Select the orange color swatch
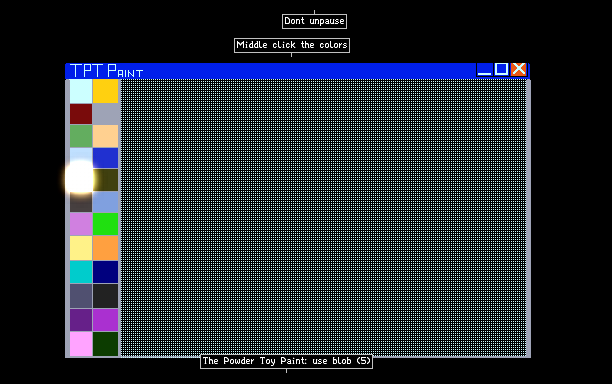612x384 pixels. point(105,248)
